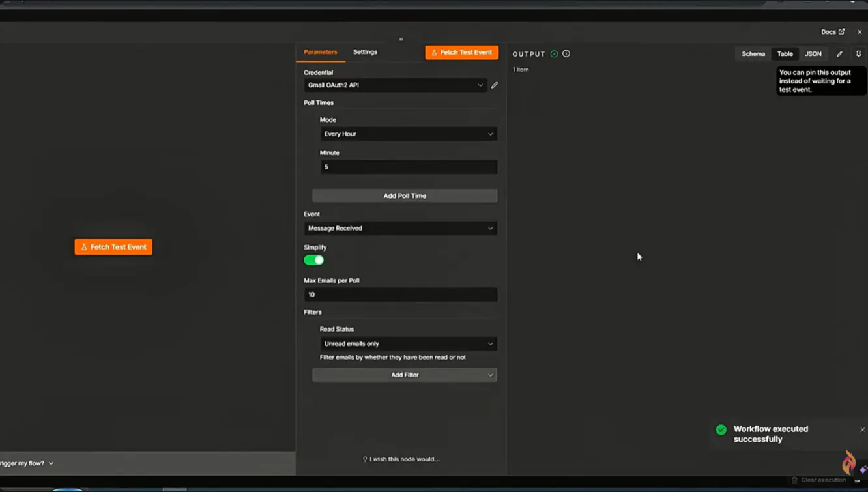The height and width of the screenshot is (492, 868).
Task: Click the green Workflow executed success icon
Action: tap(721, 429)
